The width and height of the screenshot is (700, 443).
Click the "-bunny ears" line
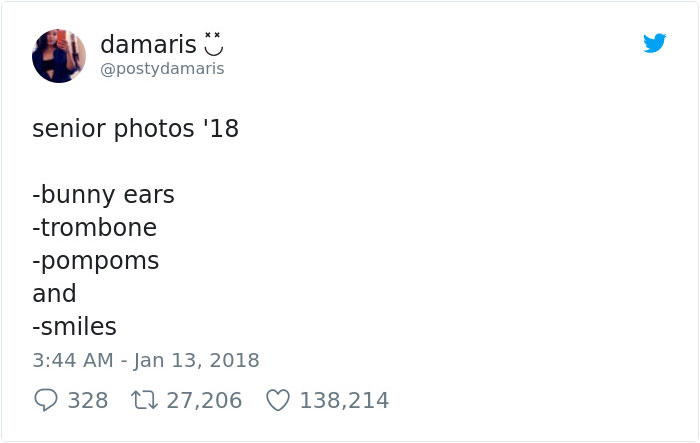pos(104,194)
